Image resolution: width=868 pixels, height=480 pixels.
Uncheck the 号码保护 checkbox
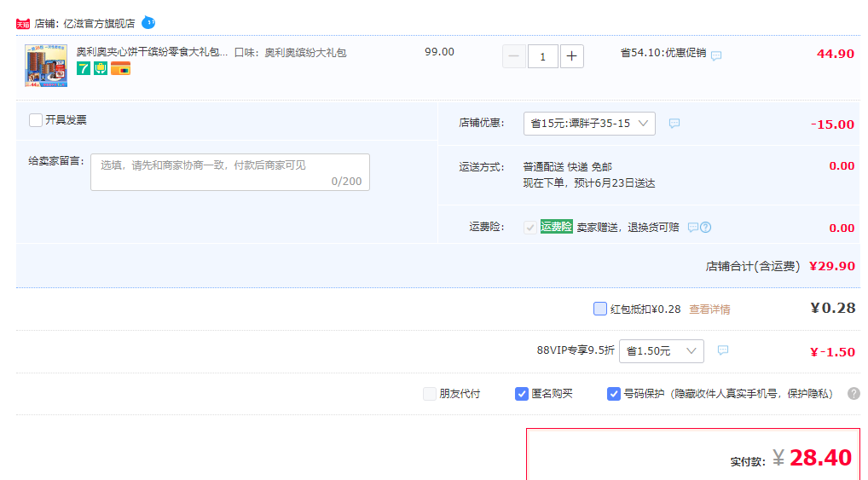coord(613,394)
